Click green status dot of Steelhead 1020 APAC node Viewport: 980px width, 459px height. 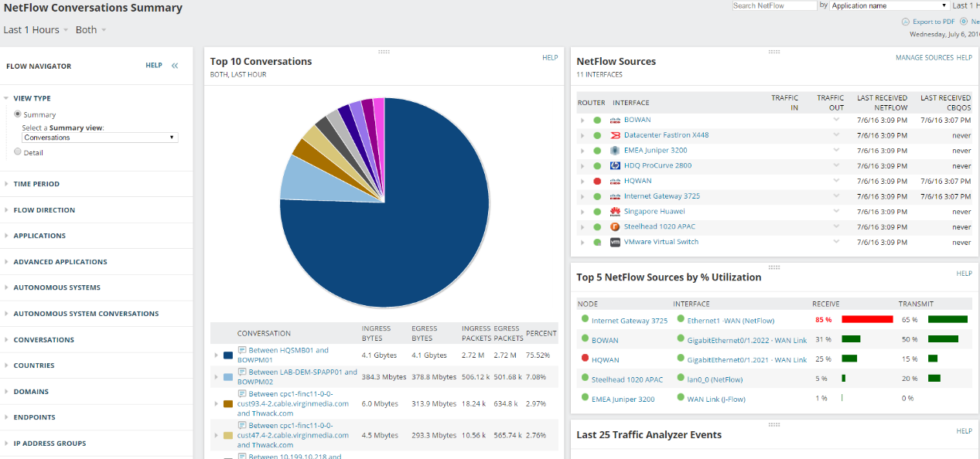click(x=585, y=378)
